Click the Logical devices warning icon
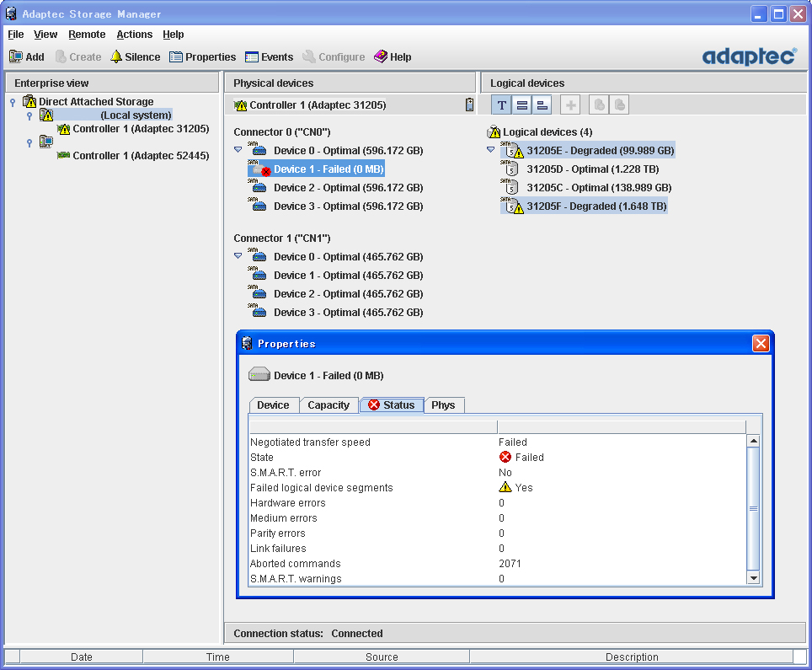The image size is (812, 670). [494, 132]
